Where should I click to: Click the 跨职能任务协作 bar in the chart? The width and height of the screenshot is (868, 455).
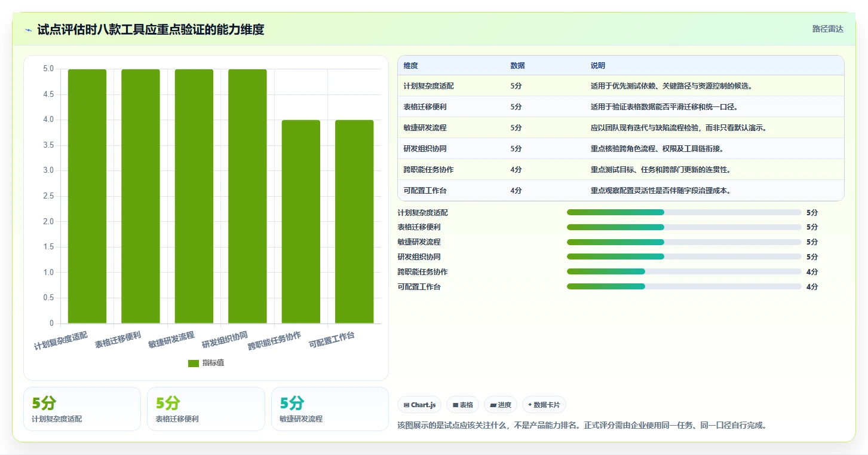[301, 222]
